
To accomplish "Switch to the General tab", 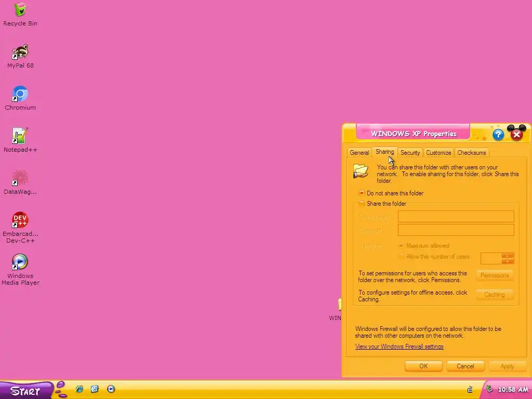I will 360,153.
